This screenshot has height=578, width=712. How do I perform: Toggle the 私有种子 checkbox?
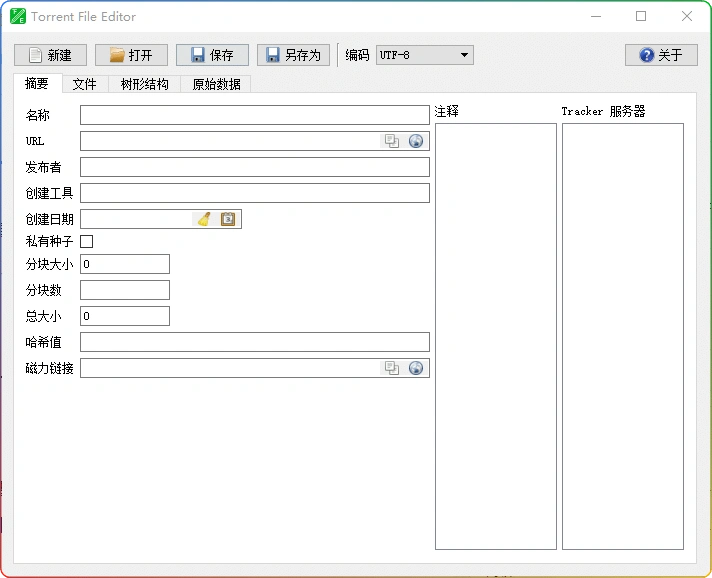coord(87,241)
